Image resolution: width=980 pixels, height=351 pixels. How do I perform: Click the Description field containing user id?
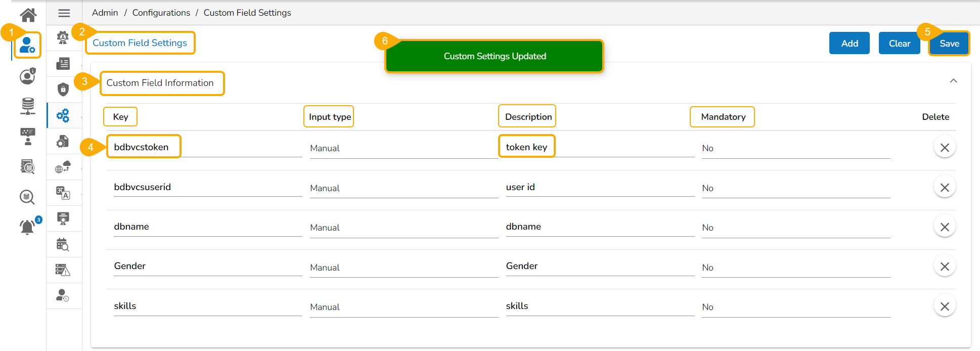(599, 187)
